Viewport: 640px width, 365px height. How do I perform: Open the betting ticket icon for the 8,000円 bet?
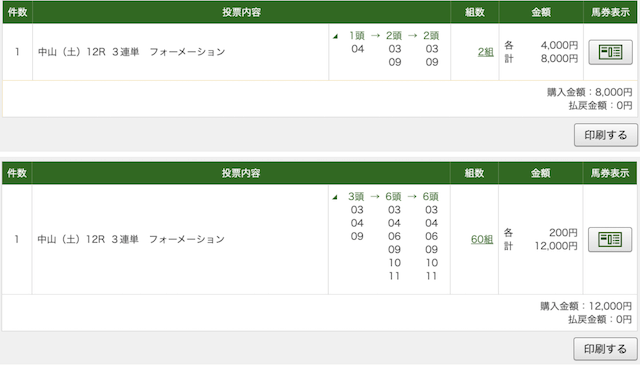point(610,52)
